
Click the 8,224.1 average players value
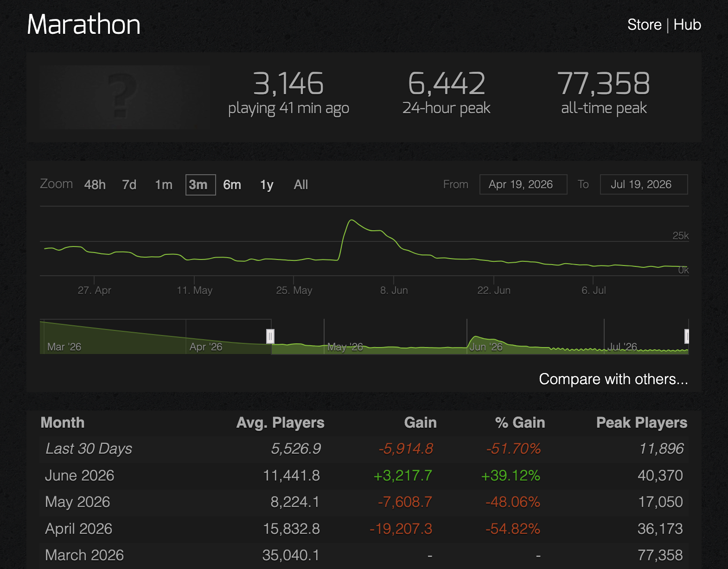click(295, 502)
